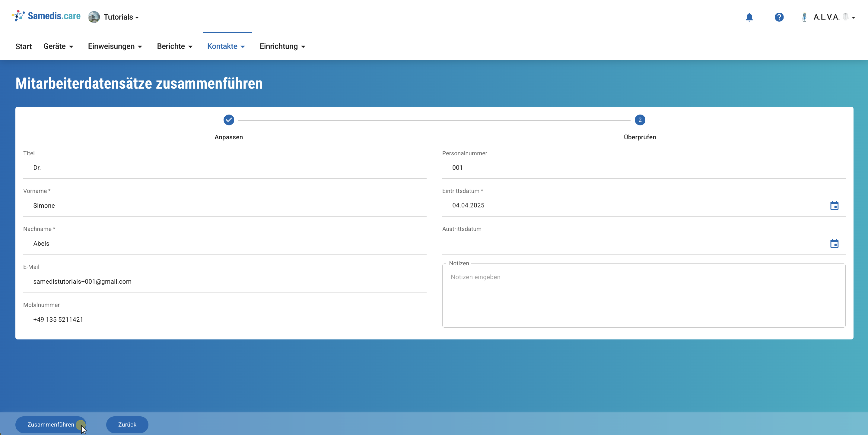Click the completed Anpassen step checkmark
The width and height of the screenshot is (868, 435).
(228, 120)
